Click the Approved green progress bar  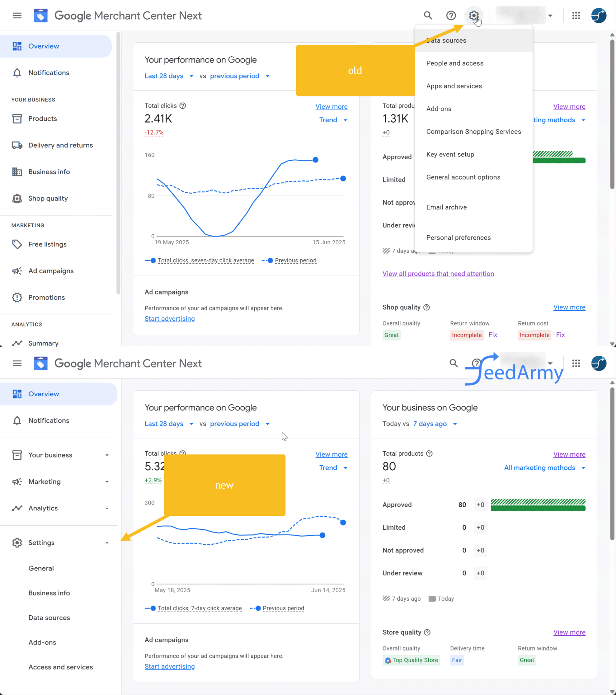pyautogui.click(x=538, y=508)
